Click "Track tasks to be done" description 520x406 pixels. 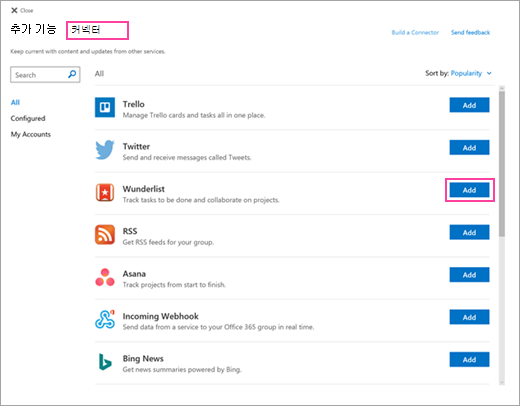201,200
